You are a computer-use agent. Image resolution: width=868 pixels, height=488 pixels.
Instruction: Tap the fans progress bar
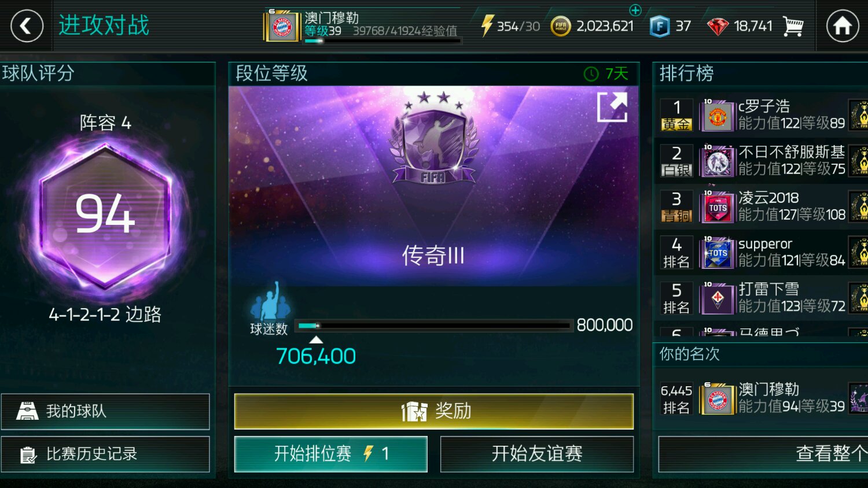434,326
